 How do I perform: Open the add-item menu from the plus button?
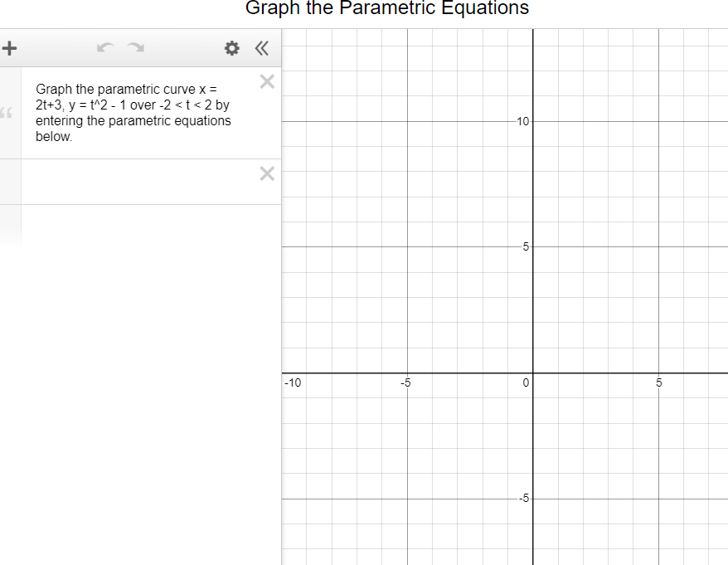pos(9,47)
